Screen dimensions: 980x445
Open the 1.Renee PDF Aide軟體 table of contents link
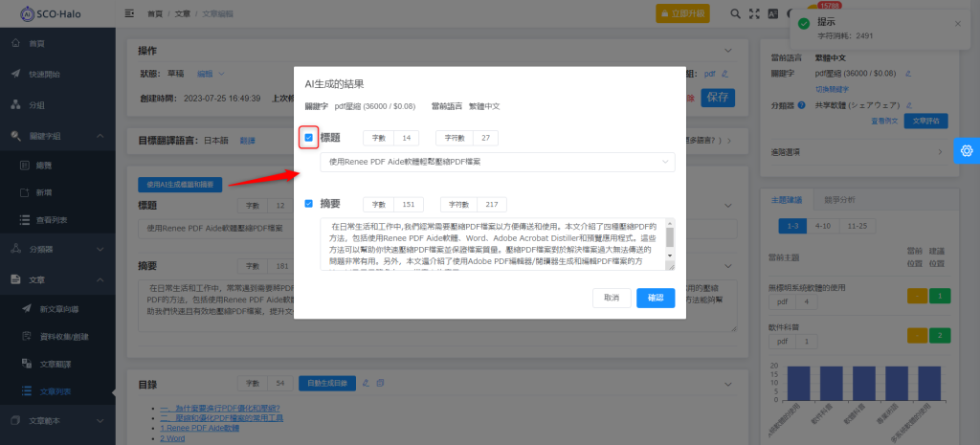tap(199, 428)
